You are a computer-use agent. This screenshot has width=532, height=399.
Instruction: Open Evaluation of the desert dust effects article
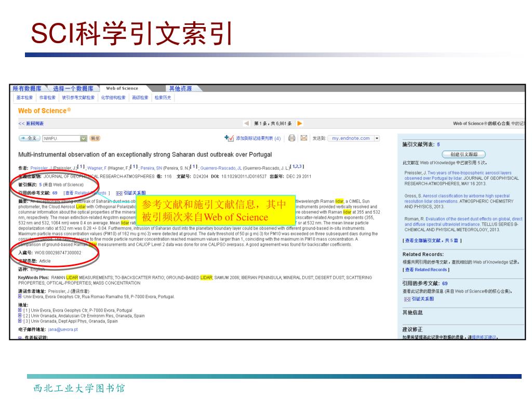(x=463, y=221)
